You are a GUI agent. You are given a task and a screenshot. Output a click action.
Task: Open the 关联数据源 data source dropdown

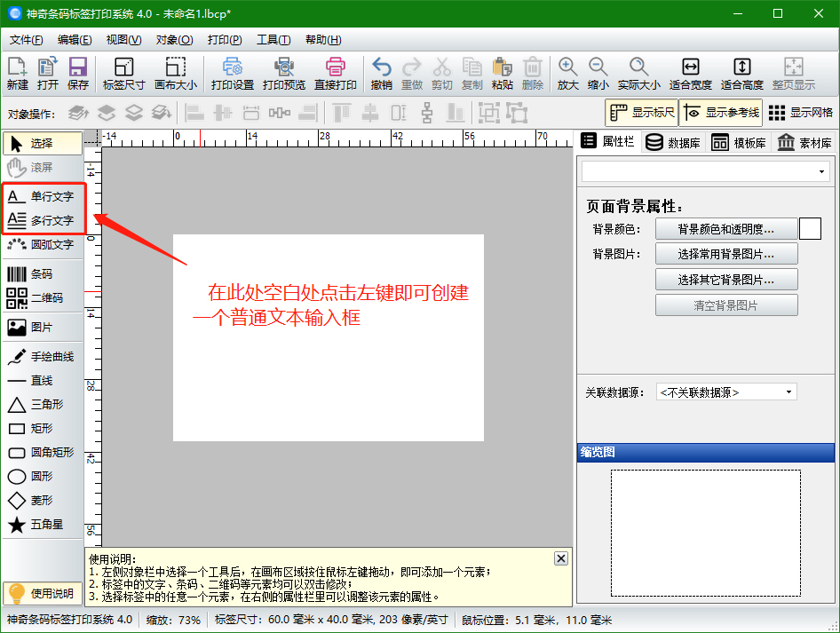725,392
